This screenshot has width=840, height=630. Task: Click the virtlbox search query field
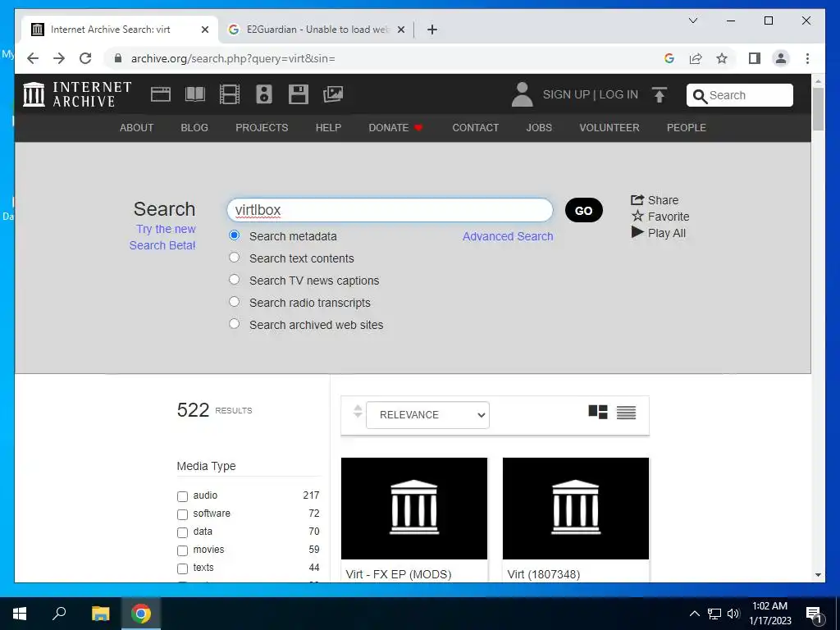[x=390, y=210]
